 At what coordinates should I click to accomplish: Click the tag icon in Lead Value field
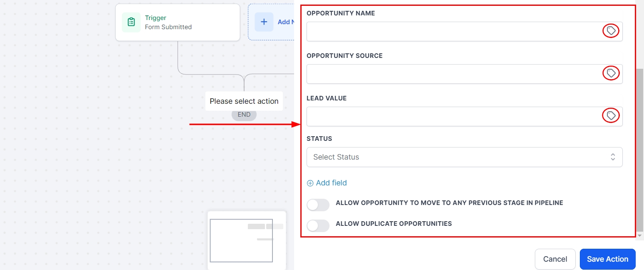point(611,115)
